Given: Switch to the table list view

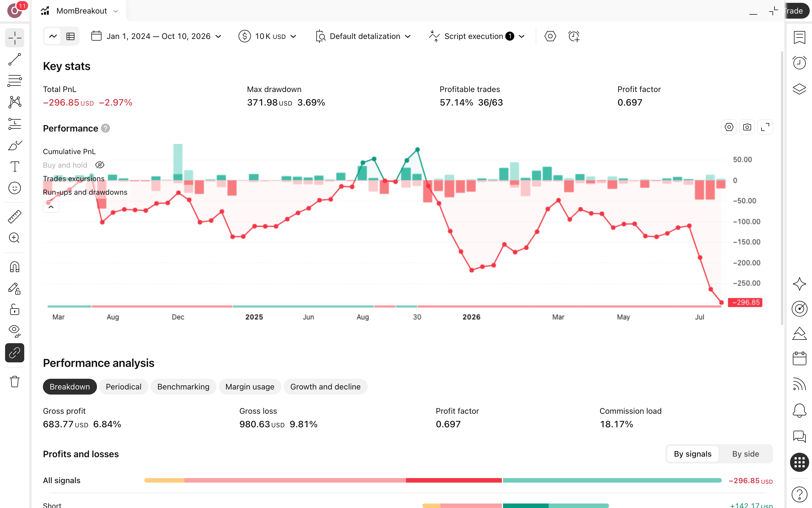Looking at the screenshot, I should click(x=70, y=36).
